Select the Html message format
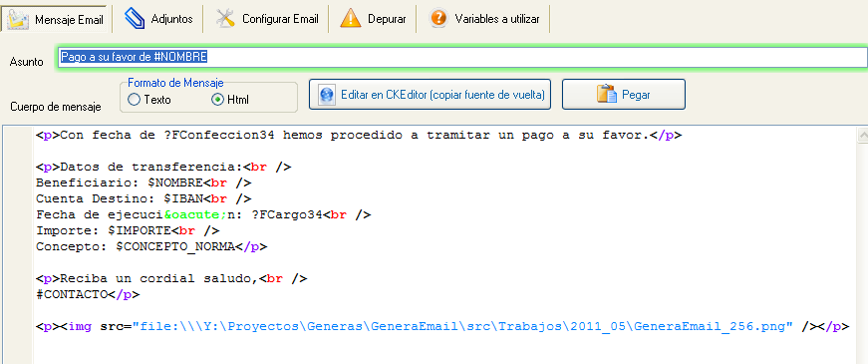Viewport: 868px width, 364px height. tap(230, 101)
